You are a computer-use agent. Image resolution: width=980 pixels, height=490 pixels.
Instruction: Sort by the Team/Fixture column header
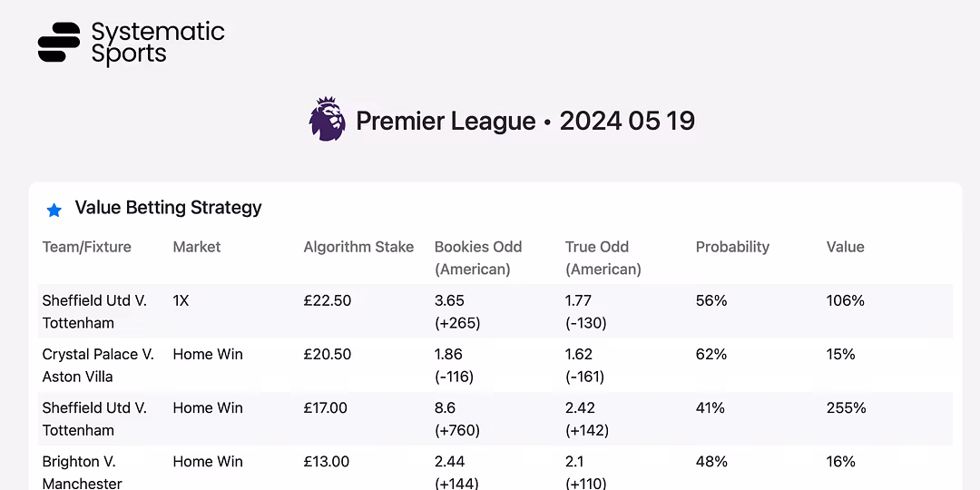(x=86, y=247)
